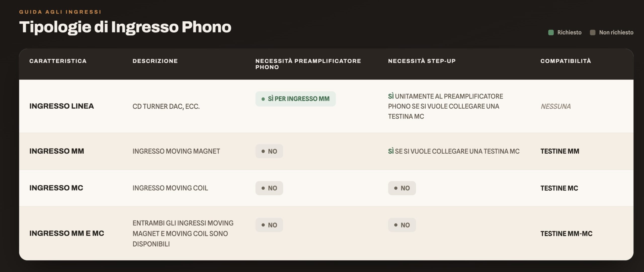Click the NECESSITÀ STEP-UP column header

(x=422, y=61)
